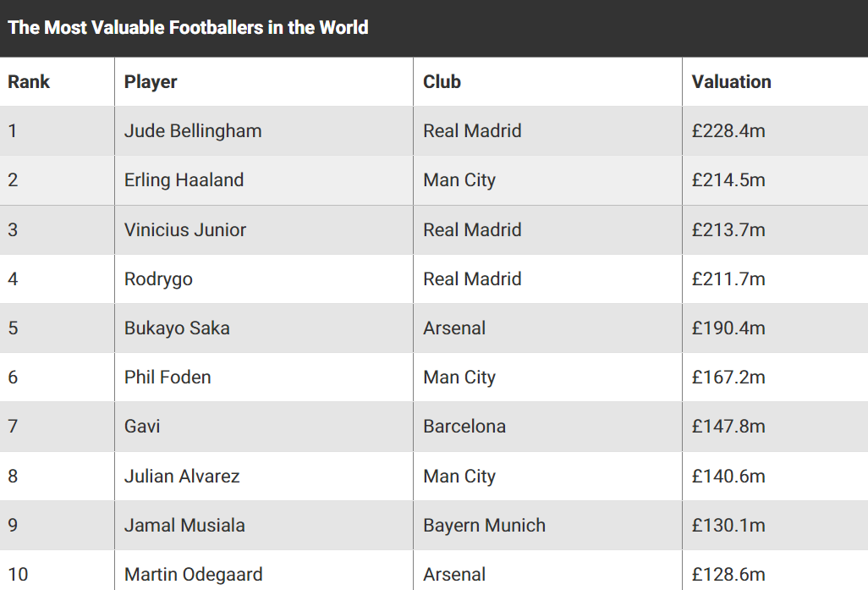The image size is (868, 590).
Task: Select Jamal Musiala in the table
Action: (184, 526)
